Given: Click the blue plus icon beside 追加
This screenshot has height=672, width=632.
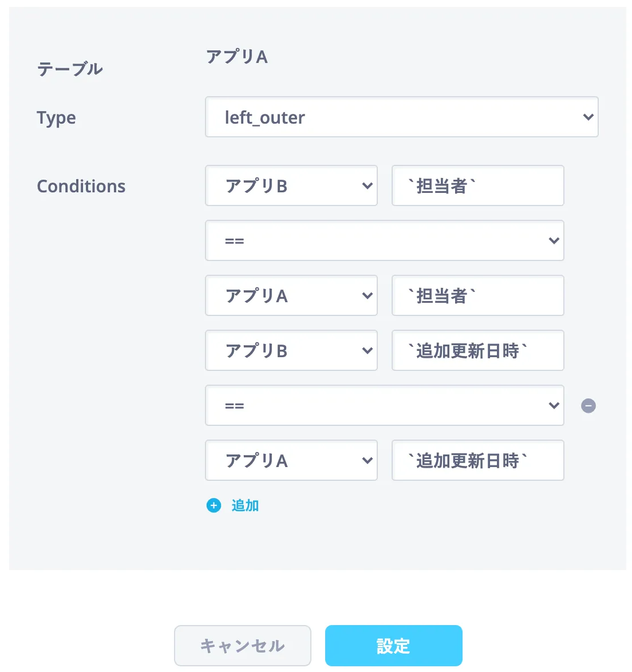Looking at the screenshot, I should point(214,505).
